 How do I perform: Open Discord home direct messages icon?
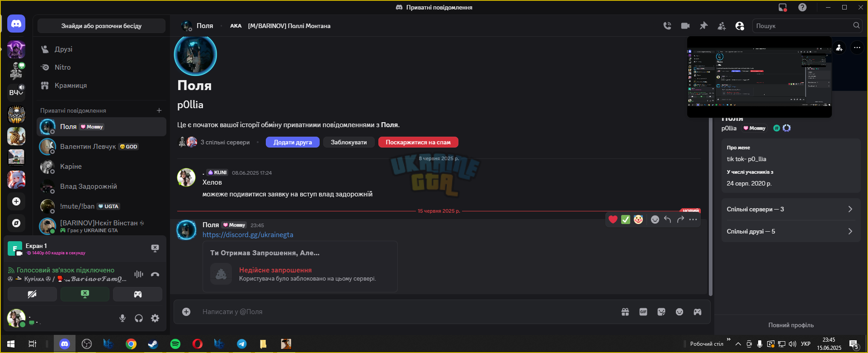point(16,24)
